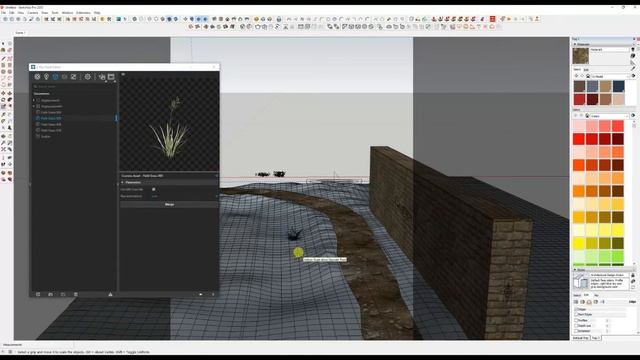Select the Scene 1 tab
Image resolution: width=640 pixels, height=360 pixels.
[x=20, y=33]
